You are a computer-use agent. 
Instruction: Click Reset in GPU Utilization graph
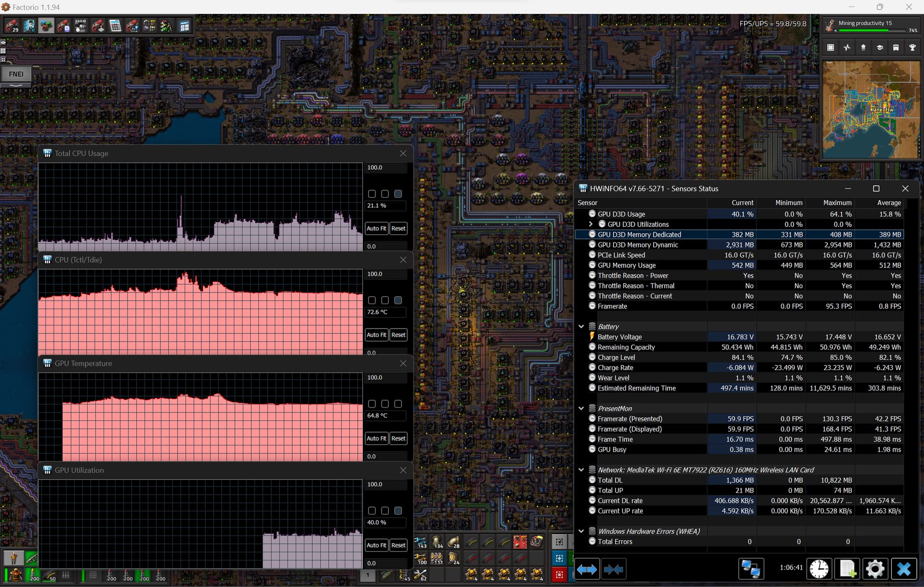coord(398,545)
